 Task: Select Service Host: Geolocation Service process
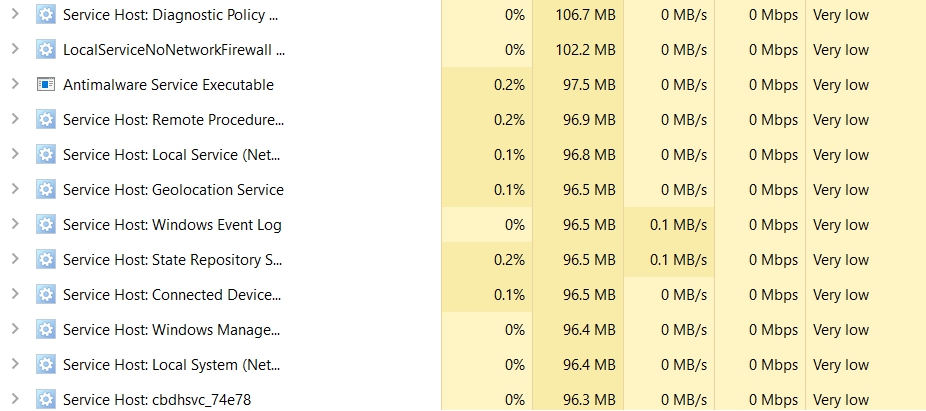[173, 190]
